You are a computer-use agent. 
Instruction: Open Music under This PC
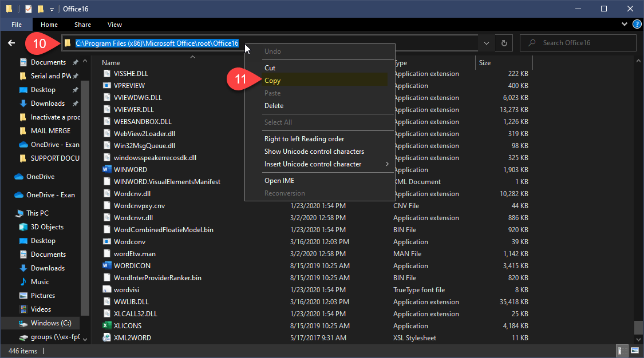[40, 282]
